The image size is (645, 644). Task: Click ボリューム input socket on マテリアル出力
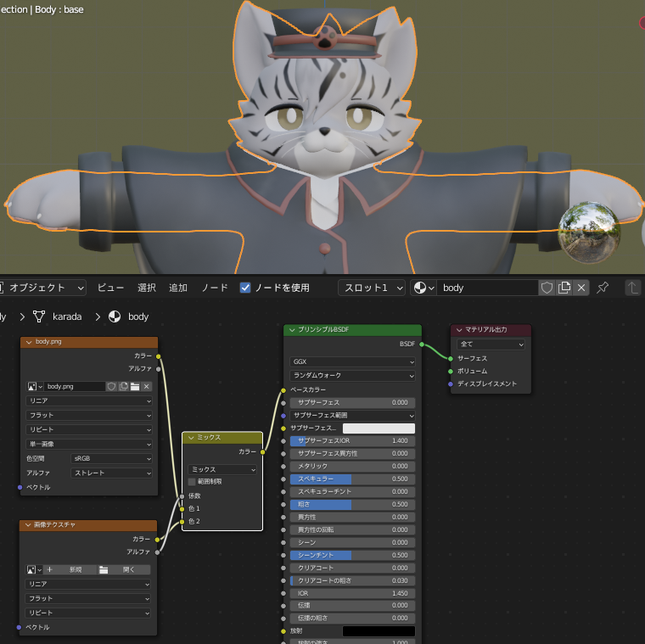point(451,372)
